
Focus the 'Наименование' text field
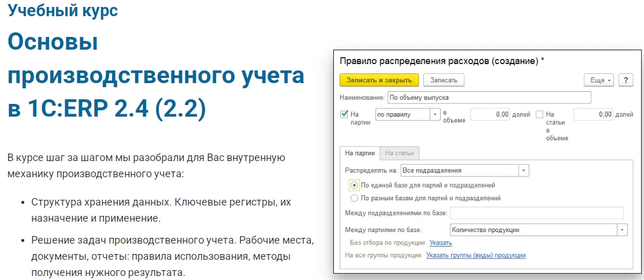pyautogui.click(x=489, y=98)
